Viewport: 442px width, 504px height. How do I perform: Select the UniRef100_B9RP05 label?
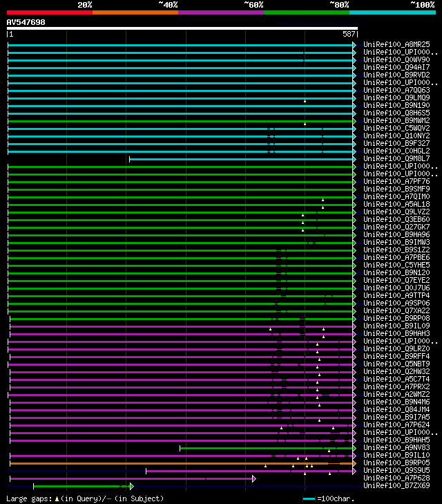[396, 463]
